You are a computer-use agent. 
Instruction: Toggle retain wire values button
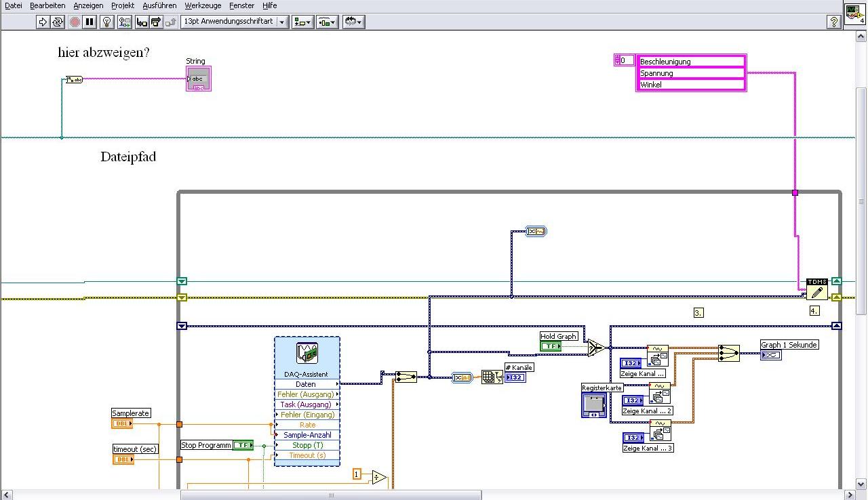(x=125, y=22)
